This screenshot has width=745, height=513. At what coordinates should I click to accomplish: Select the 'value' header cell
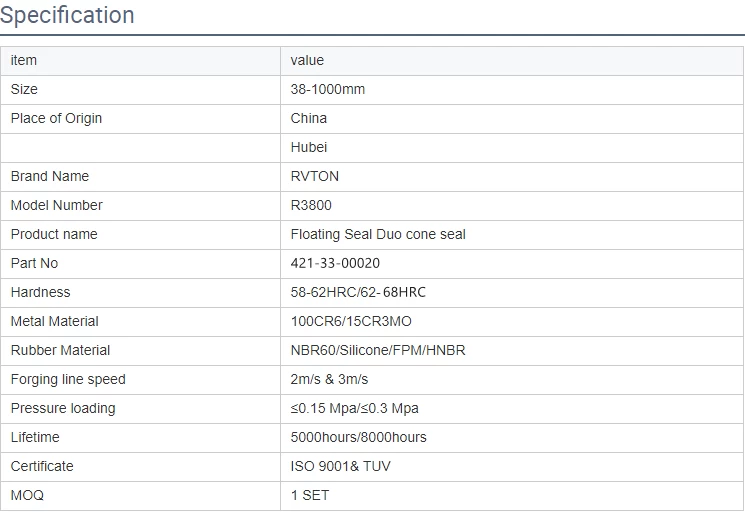[x=512, y=61]
